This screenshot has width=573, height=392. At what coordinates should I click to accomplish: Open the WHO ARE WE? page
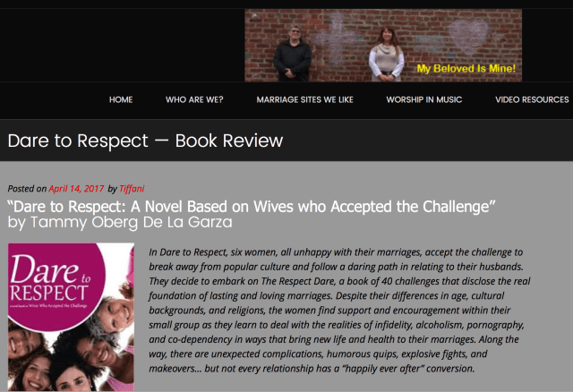[194, 99]
